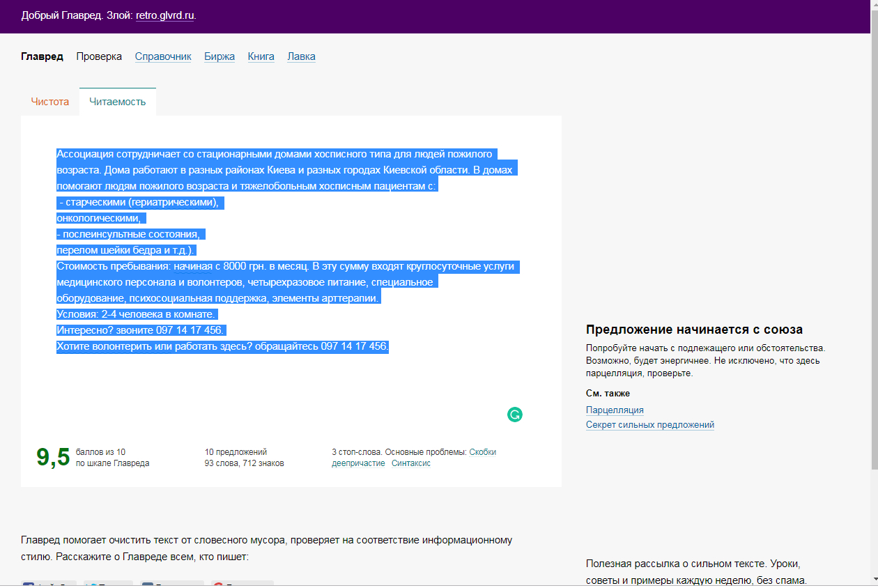The image size is (878, 588).
Task: Click the line '- старческими (гериатрическими),'
Action: click(141, 202)
